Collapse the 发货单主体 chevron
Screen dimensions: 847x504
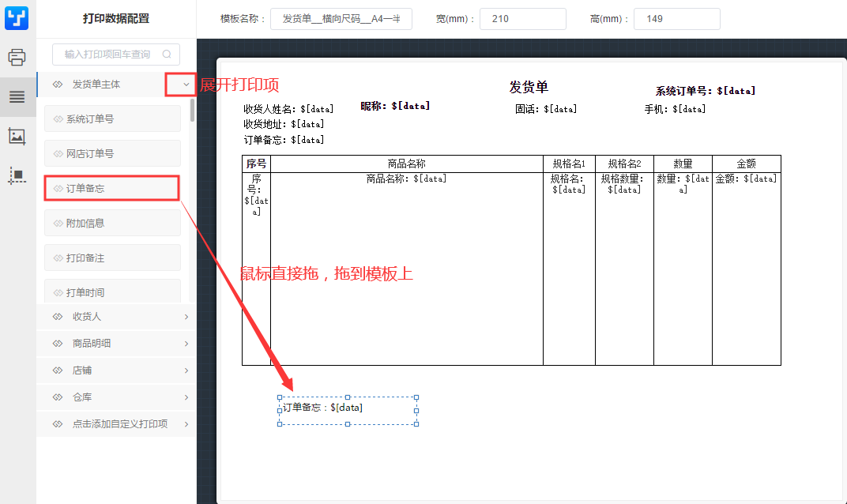pos(186,85)
